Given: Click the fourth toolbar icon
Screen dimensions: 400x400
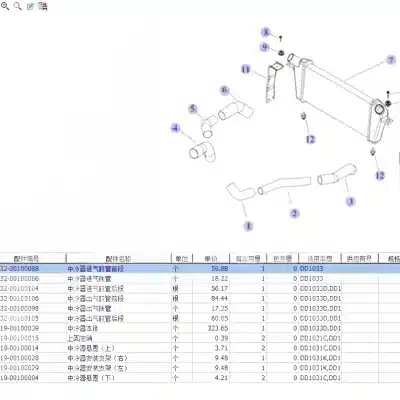Looking at the screenshot, I should 43,6.
